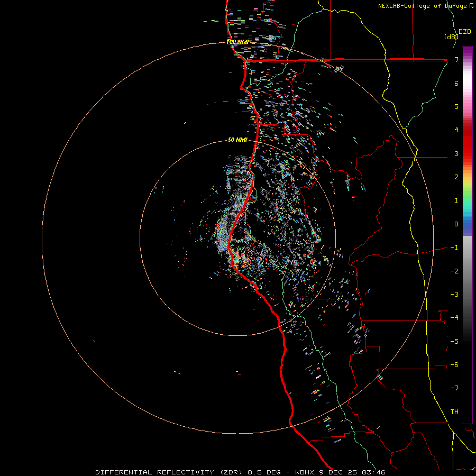This screenshot has width=476, height=476.
Task: Click the Differential Reflectivity caption at bottom
Action: point(240,472)
